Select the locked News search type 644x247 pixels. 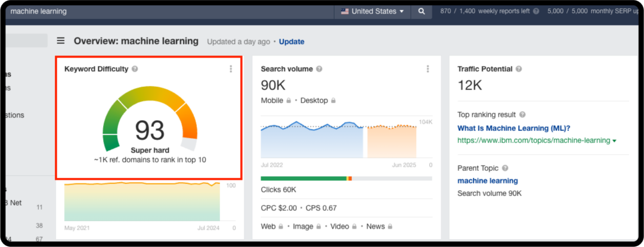pyautogui.click(x=379, y=227)
